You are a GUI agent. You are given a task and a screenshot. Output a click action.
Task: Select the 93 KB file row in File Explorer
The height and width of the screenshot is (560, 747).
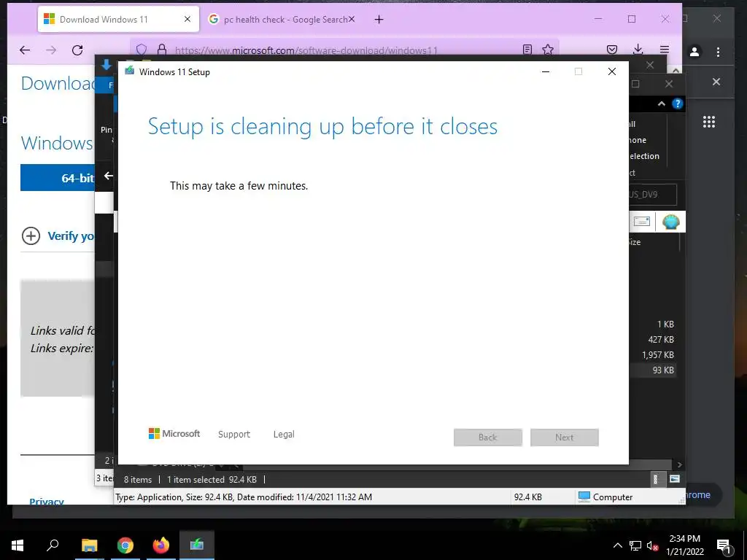(652, 370)
